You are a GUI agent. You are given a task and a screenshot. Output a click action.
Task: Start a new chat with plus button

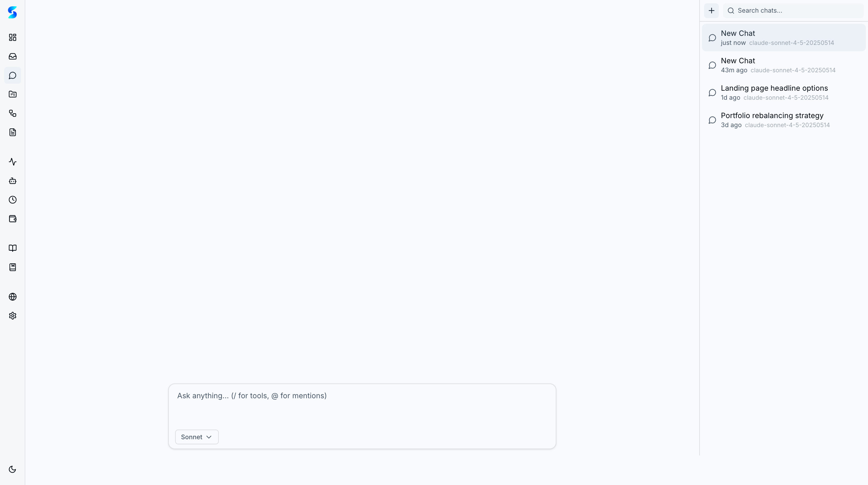(x=711, y=11)
